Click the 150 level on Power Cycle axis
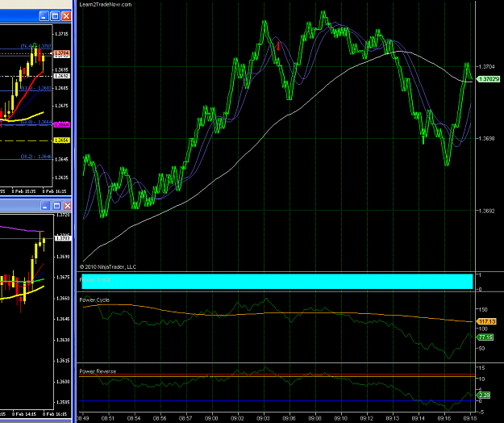504x423 pixels. coord(483,309)
